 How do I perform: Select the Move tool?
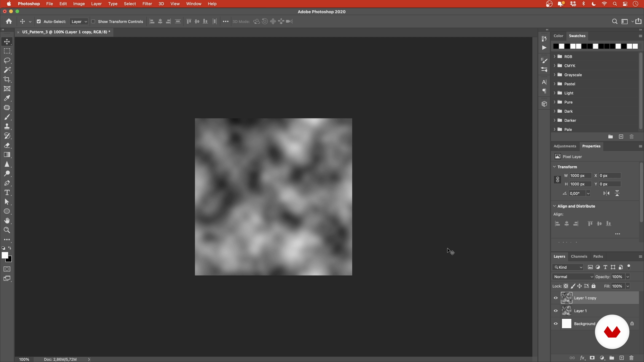[7, 42]
